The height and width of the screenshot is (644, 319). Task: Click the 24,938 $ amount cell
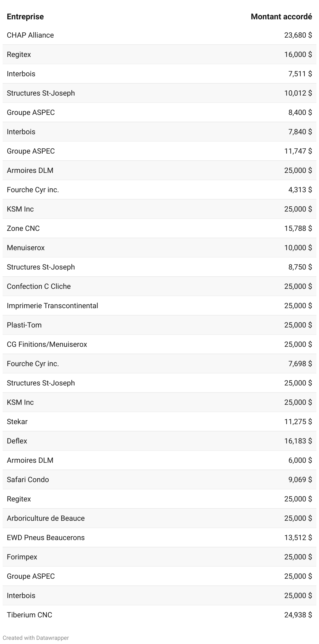298,615
